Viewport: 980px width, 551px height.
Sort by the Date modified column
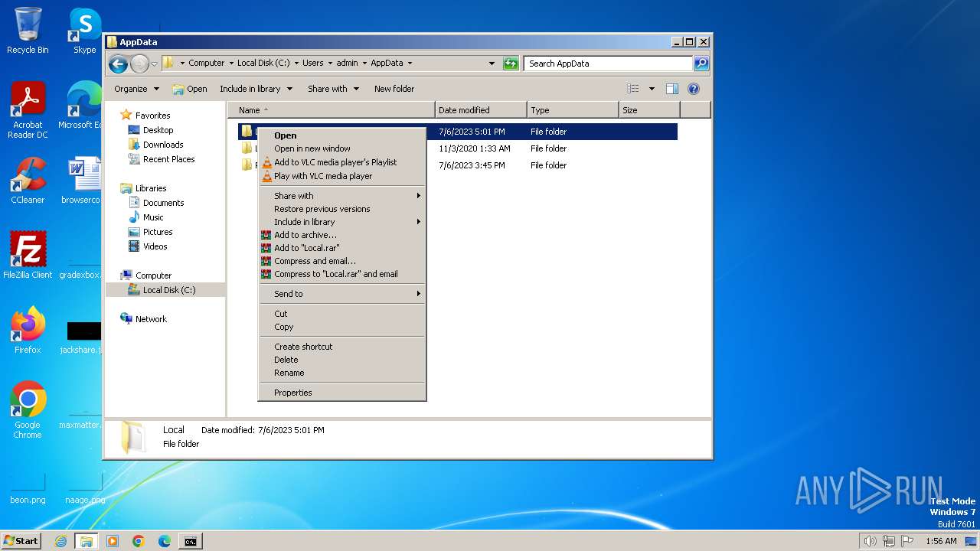pos(481,110)
